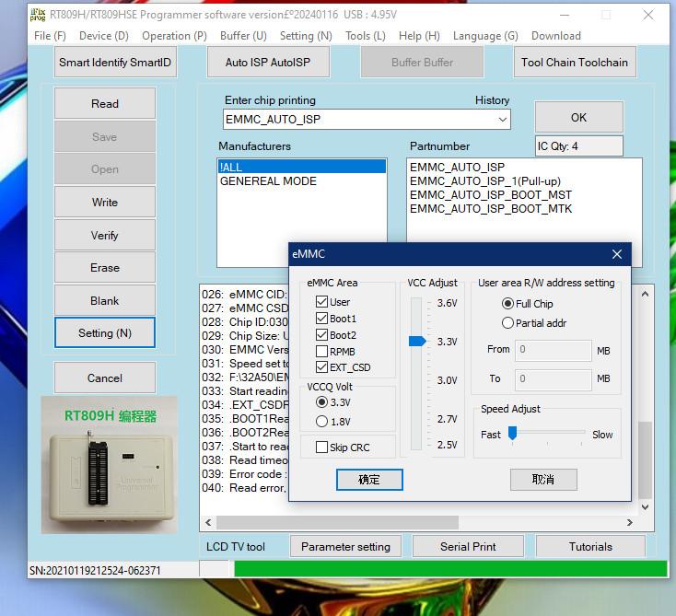Click the From MB input field
Viewport: 676px width, 616px height.
554,350
